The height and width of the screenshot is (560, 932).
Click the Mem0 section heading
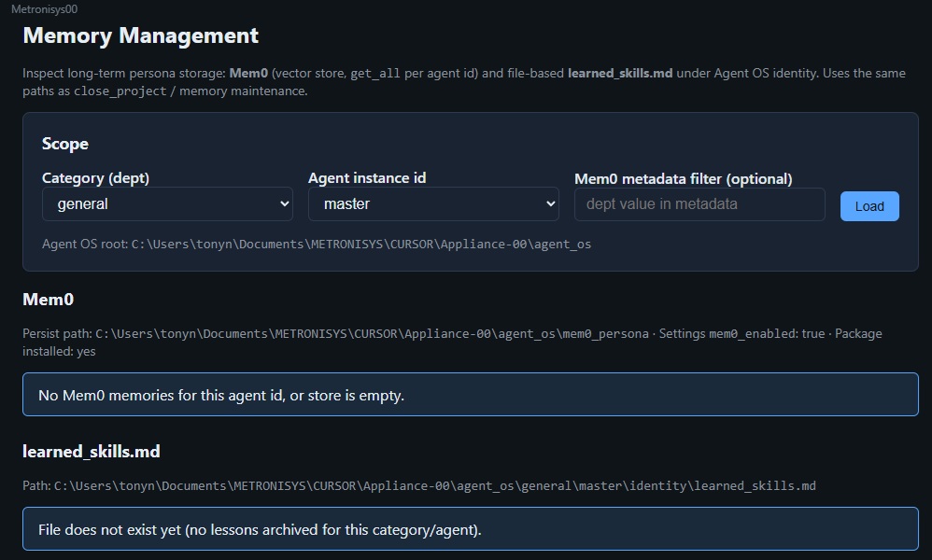coord(49,300)
